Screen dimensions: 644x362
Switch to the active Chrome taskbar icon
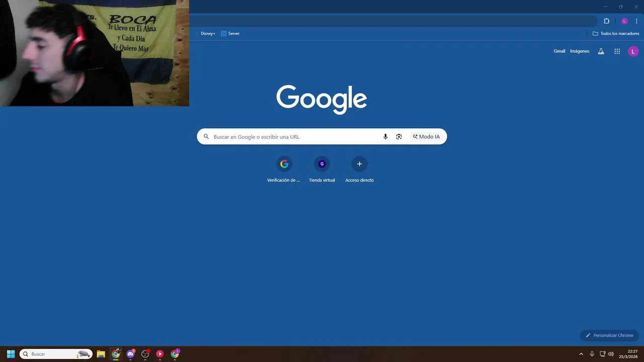click(116, 354)
